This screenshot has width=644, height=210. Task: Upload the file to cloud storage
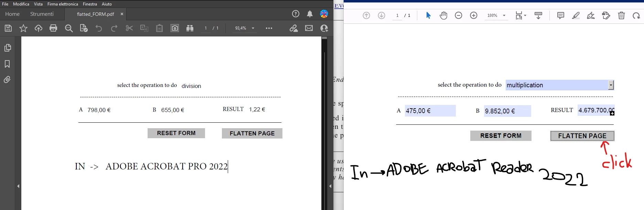(39, 28)
